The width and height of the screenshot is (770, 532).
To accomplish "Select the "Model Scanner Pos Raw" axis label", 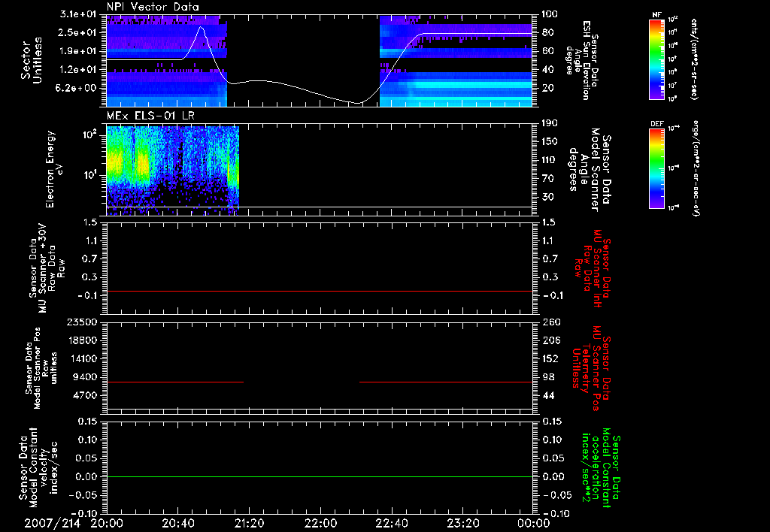I will coord(41,368).
